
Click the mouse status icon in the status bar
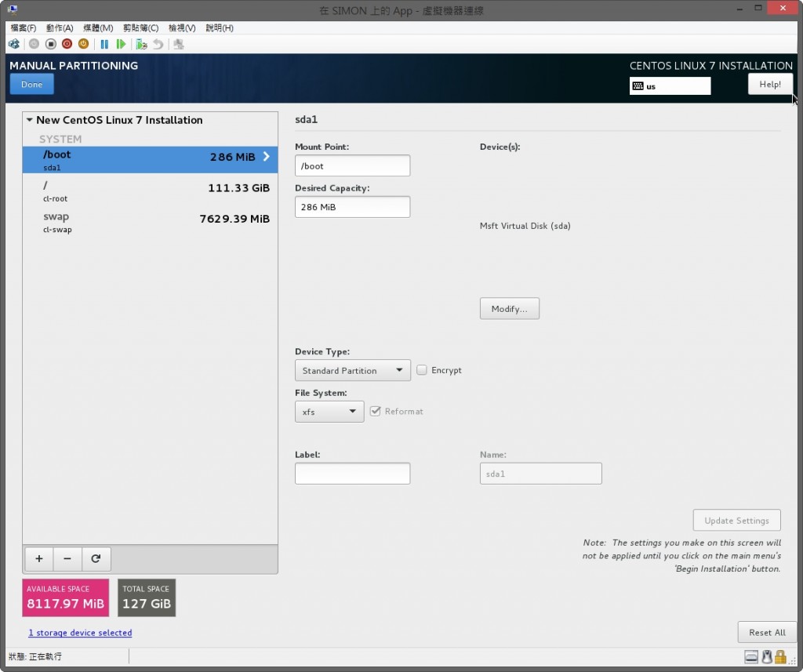pyautogui.click(x=767, y=656)
